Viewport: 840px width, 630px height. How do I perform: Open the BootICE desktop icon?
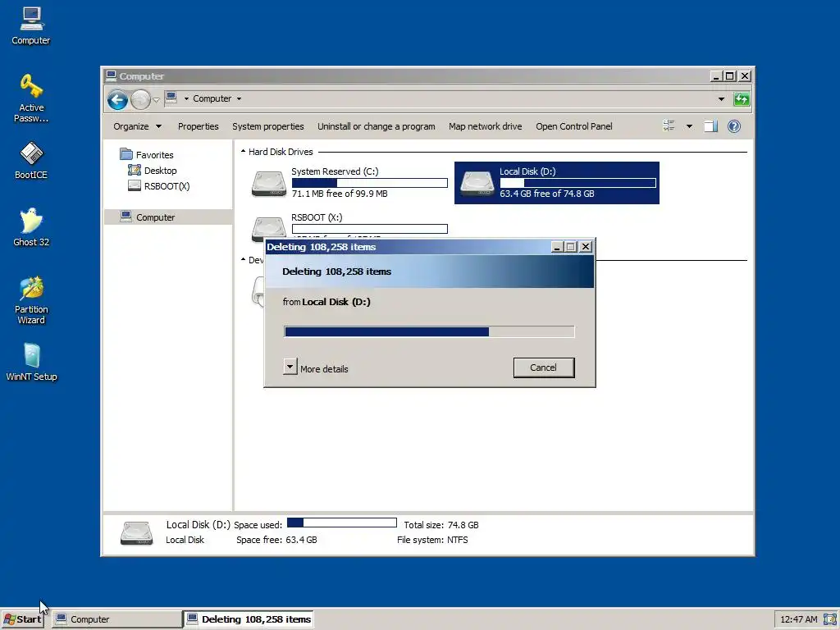pyautogui.click(x=31, y=160)
